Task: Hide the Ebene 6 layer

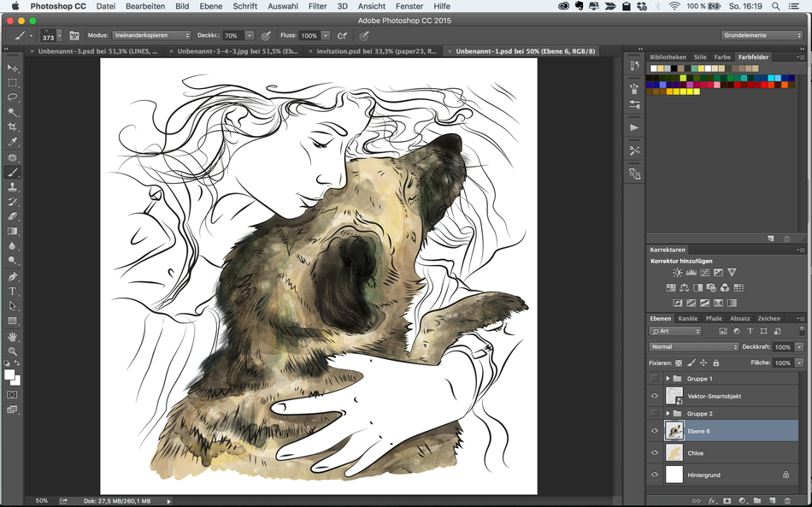Action: pyautogui.click(x=655, y=431)
